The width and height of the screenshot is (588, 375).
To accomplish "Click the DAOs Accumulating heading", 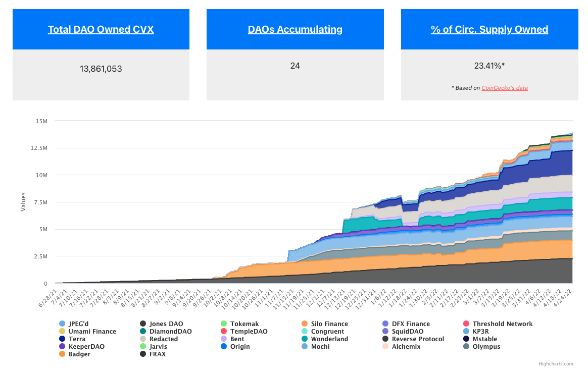I will 295,29.
